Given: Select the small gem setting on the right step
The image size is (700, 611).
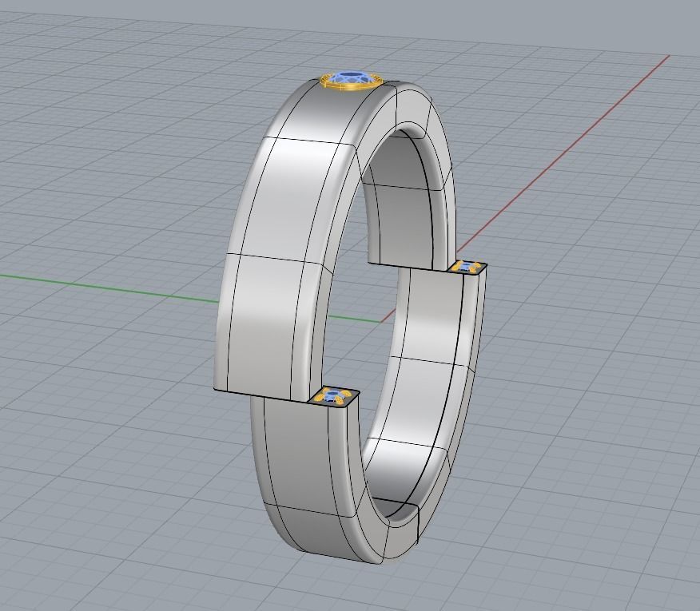Looking at the screenshot, I should (467, 267).
